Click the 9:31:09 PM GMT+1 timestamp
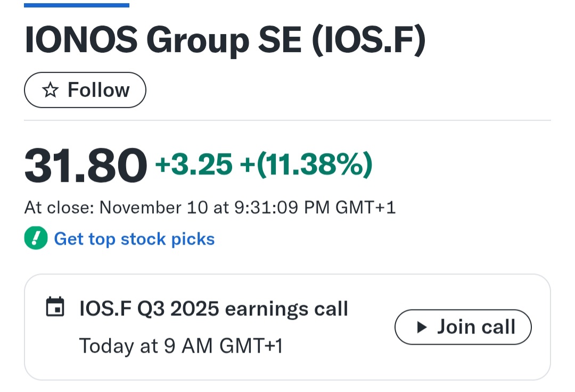Screen dimensions: 575x392 tap(315, 207)
